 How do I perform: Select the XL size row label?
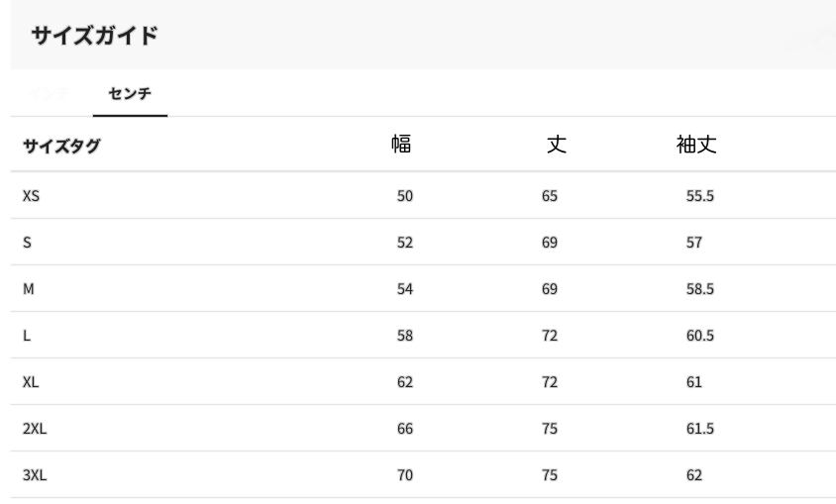pyautogui.click(x=31, y=382)
